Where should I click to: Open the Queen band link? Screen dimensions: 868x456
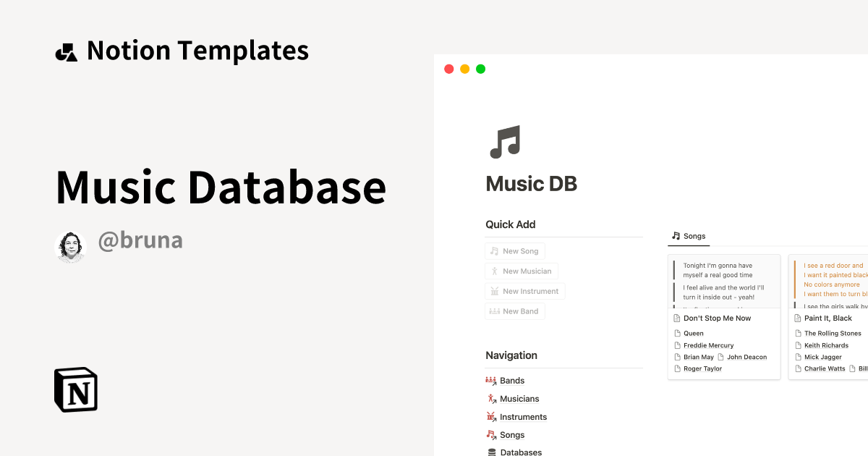coord(693,334)
